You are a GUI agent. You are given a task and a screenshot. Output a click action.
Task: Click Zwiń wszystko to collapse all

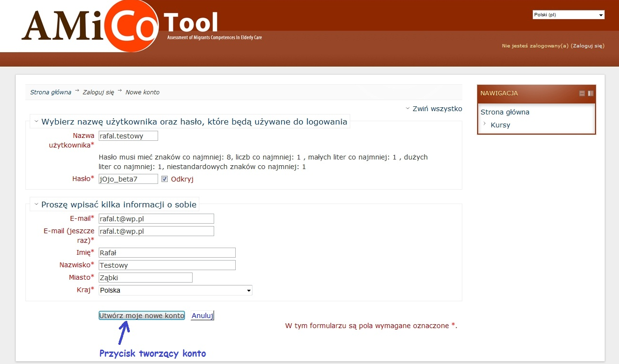point(434,109)
